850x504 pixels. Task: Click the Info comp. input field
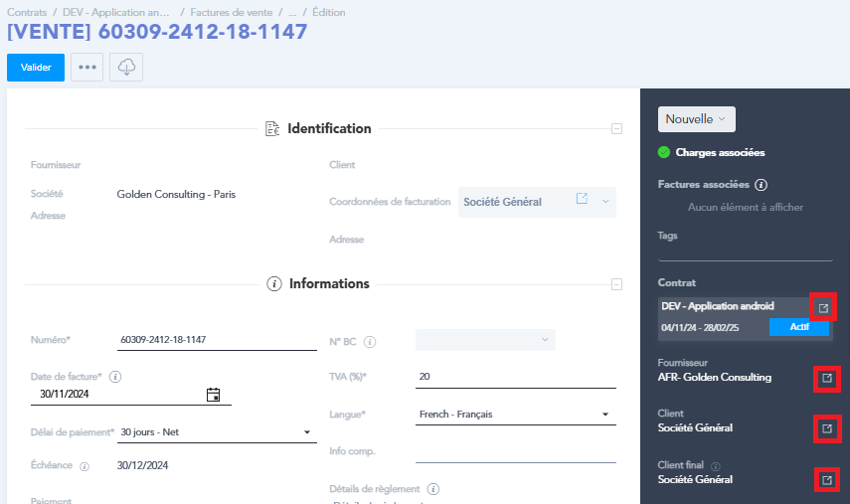(x=516, y=452)
